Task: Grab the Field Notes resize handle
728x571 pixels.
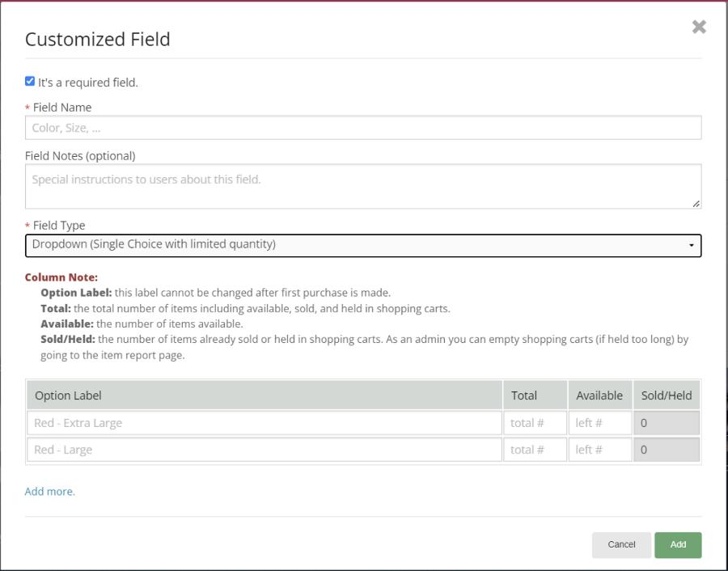Action: [696, 204]
